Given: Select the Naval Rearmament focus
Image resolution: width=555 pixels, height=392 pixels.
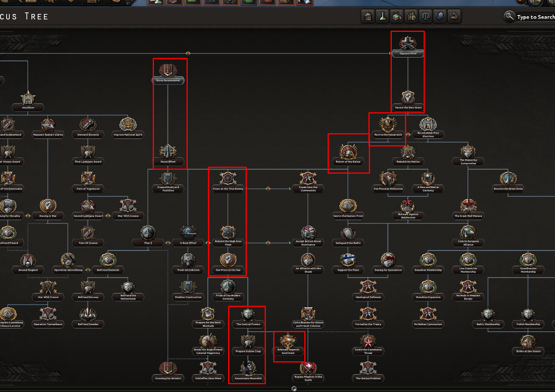Looking at the screenshot, I should pos(168,73).
